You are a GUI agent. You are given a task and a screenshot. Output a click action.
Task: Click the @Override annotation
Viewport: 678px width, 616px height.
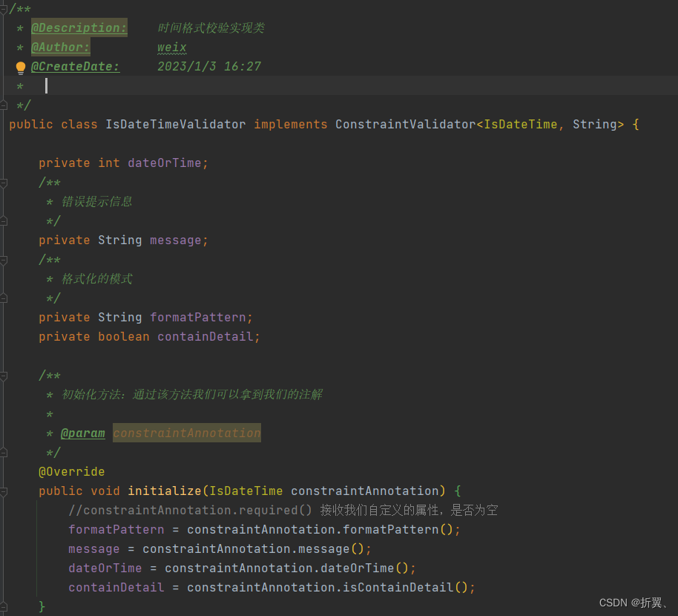coord(72,471)
